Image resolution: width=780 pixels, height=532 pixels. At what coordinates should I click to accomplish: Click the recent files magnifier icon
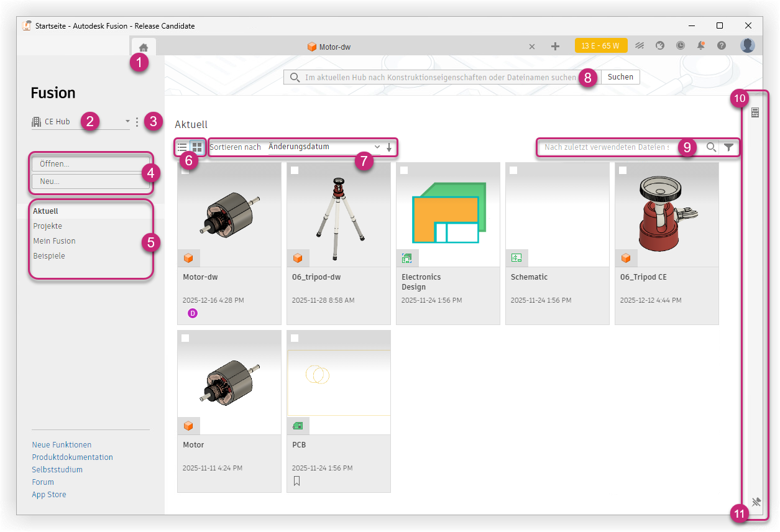712,147
